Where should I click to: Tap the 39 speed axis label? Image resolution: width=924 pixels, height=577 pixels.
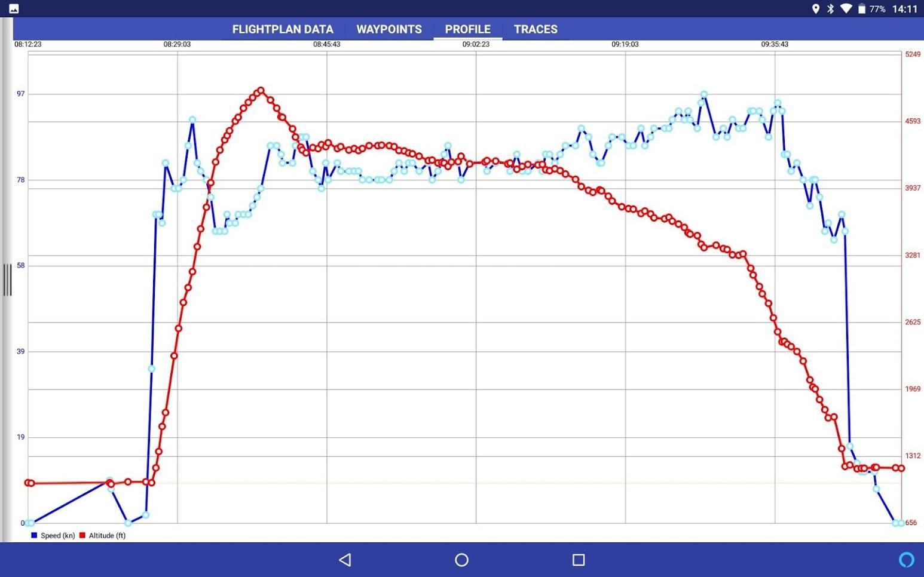pyautogui.click(x=21, y=351)
